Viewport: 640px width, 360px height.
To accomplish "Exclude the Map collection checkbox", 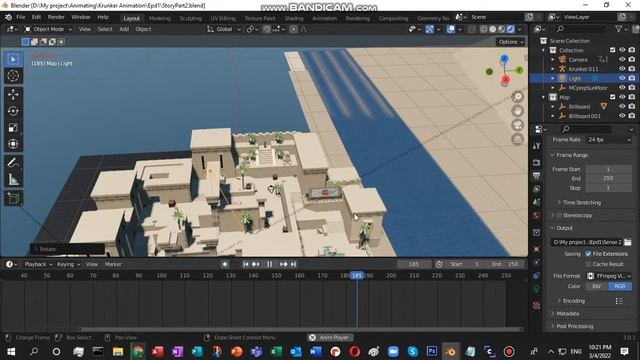I will 613,97.
